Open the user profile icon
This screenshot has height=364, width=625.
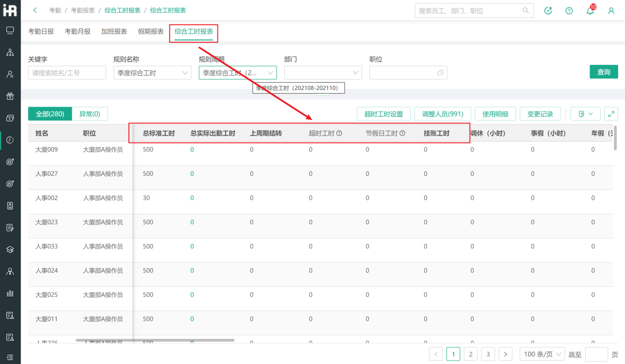coord(611,11)
